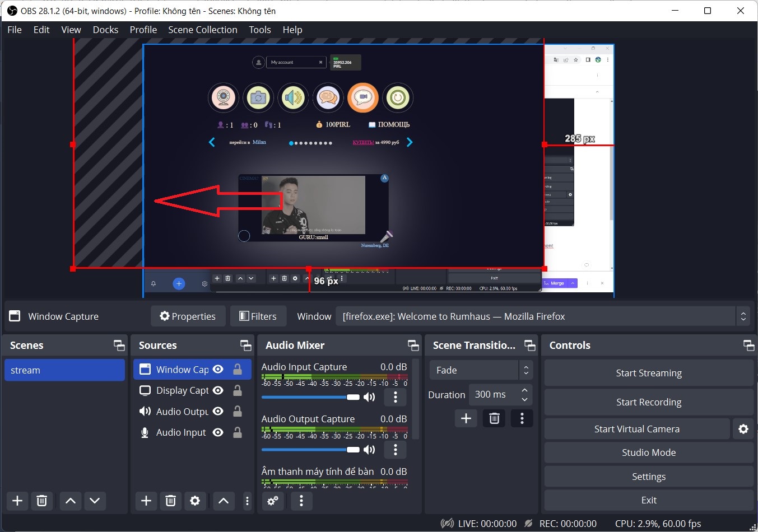This screenshot has width=758, height=532.
Task: Open Audio Mixer advanced properties gears icon
Action: tap(273, 501)
